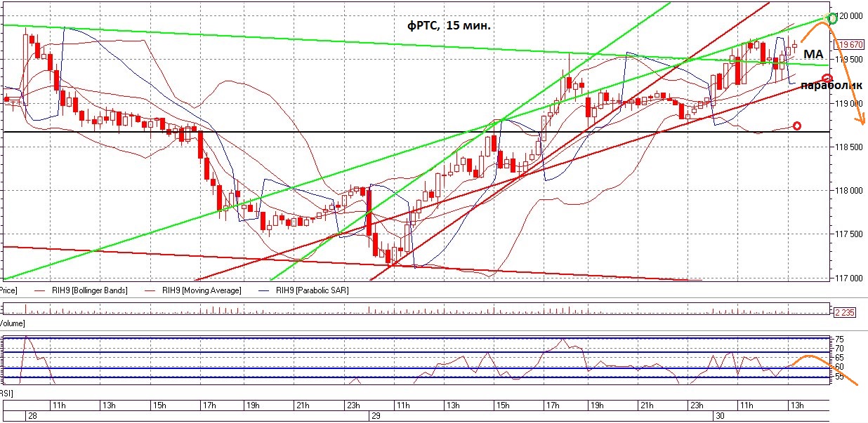Click the 118 000 price axis label
The width and height of the screenshot is (868, 423).
click(850, 191)
